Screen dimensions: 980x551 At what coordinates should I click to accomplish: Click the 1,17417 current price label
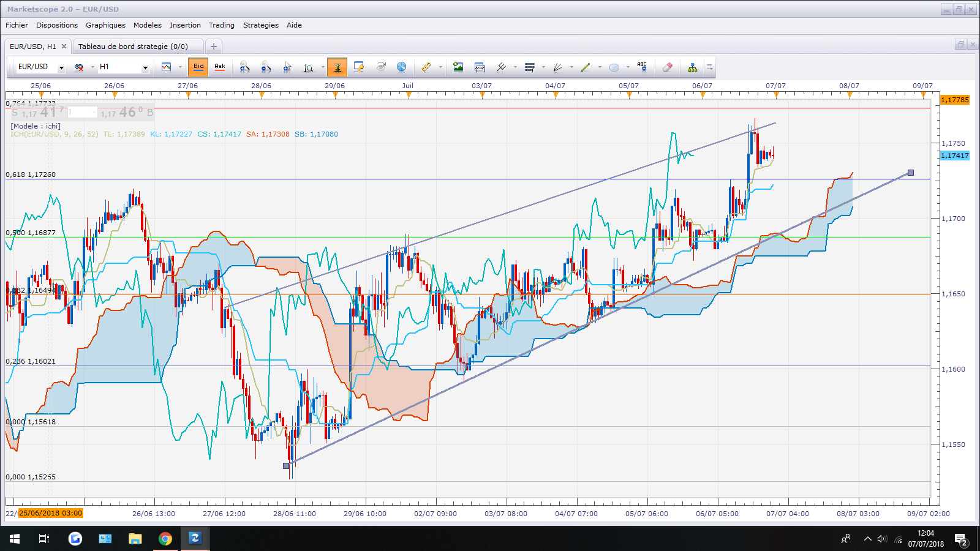(955, 156)
